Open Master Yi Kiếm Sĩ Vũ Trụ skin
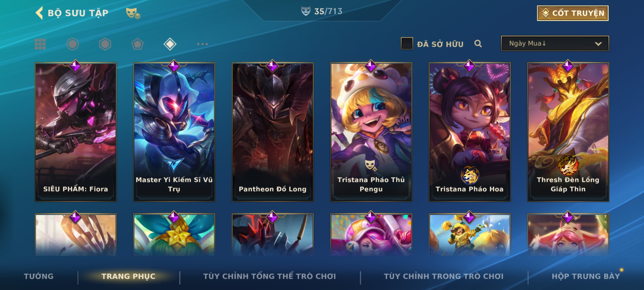The image size is (644, 290). (x=174, y=132)
